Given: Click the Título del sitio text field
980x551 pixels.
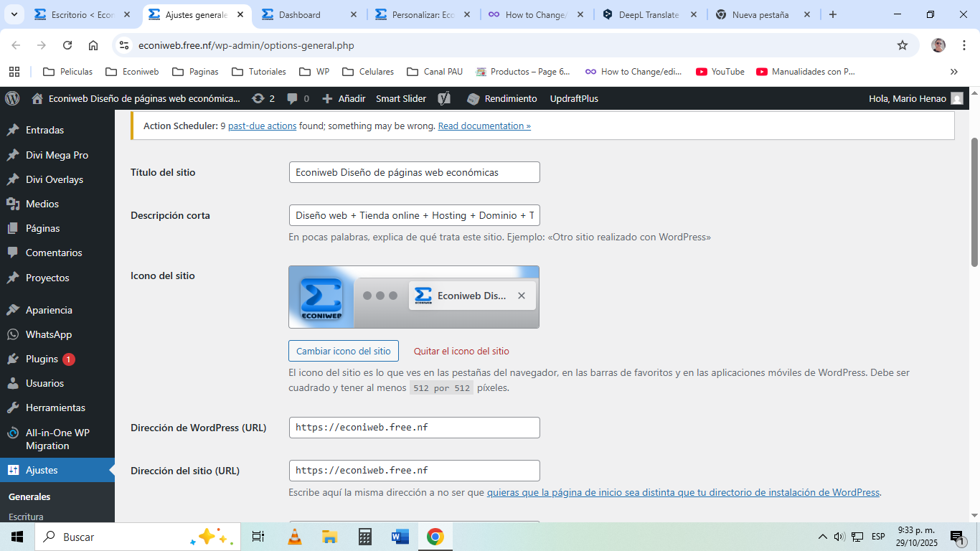Looking at the screenshot, I should tap(414, 172).
